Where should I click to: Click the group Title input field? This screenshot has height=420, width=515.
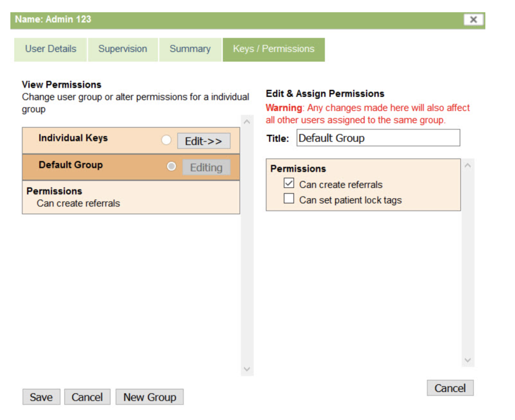[x=378, y=138]
